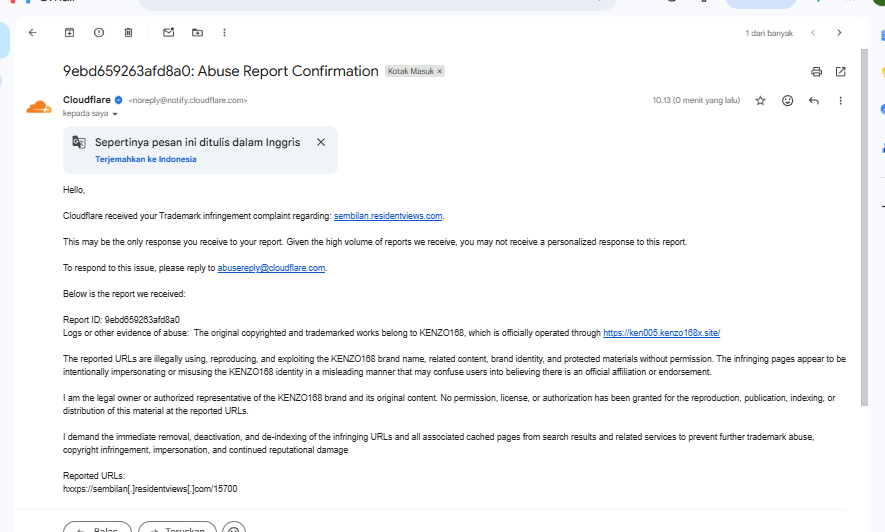This screenshot has width=885, height=532.
Task: Open the message three-dot options menu
Action: pos(840,100)
